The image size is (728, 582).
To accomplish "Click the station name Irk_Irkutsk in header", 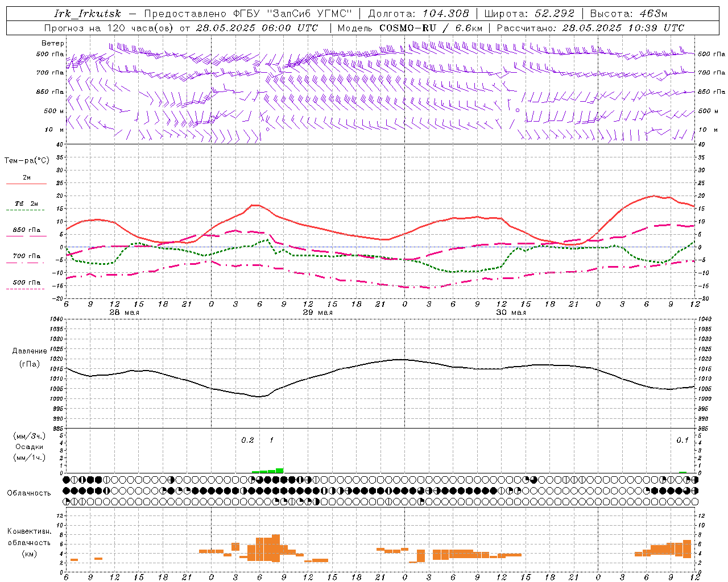I will click(88, 14).
